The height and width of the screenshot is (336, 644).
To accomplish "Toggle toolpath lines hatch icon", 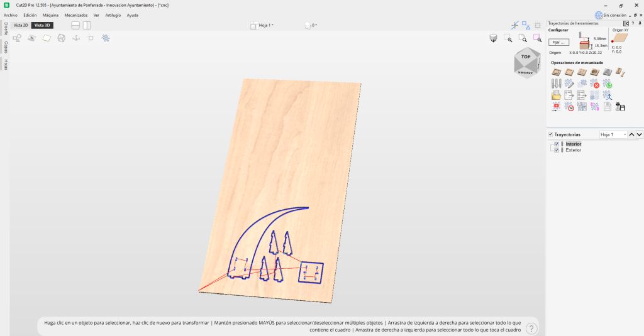I will tap(106, 38).
